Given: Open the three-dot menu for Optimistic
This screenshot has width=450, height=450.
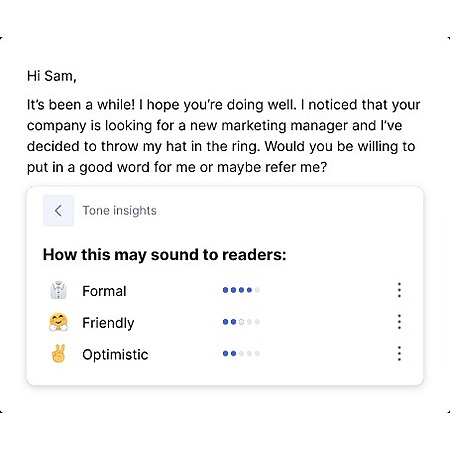Looking at the screenshot, I should point(399,353).
